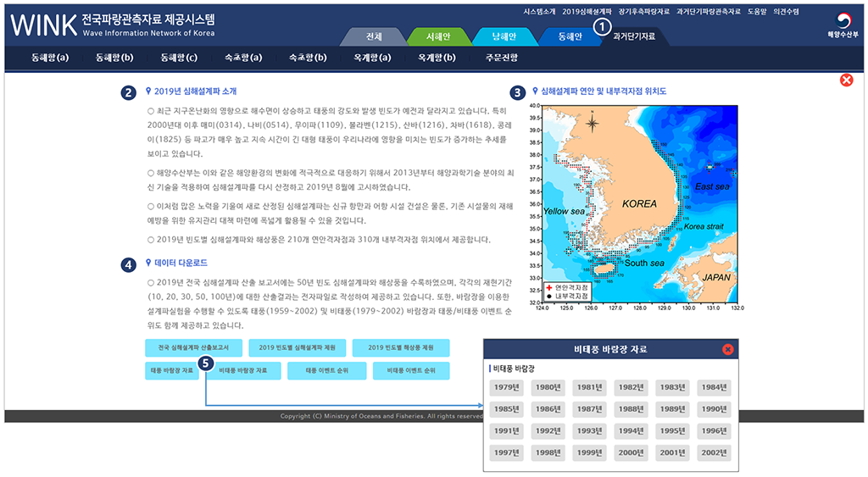The height and width of the screenshot is (477, 868).
Task: Open 비태풍 바람장 자료 button
Action: [x=243, y=371]
